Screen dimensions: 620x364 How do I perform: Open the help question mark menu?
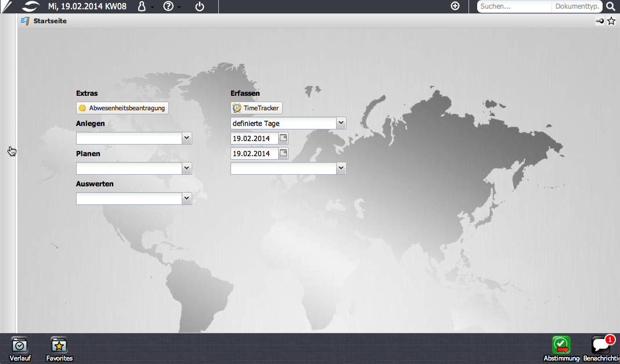[x=169, y=6]
